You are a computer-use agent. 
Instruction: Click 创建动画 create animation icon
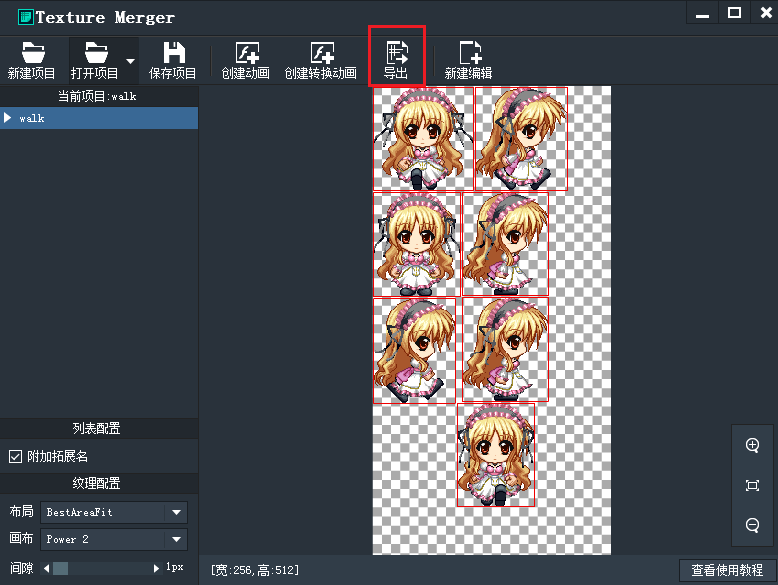point(246,61)
